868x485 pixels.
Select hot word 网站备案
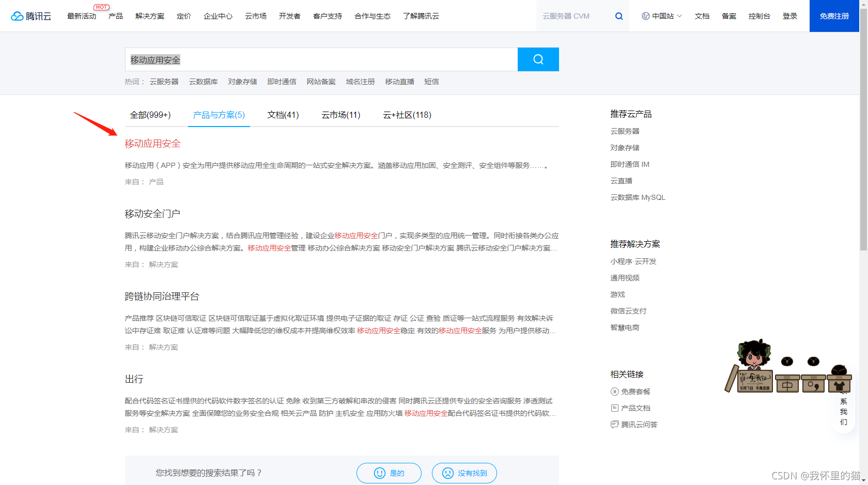click(321, 82)
